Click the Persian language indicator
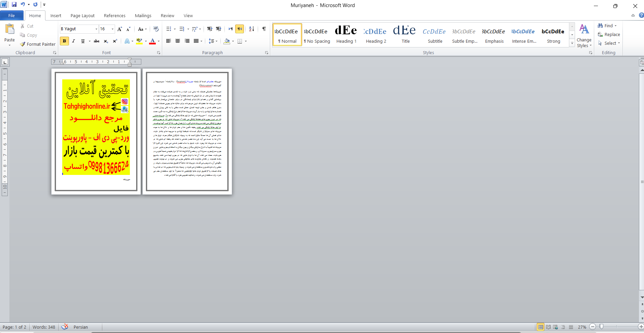Viewport: 644px width, 333px height. coord(81,327)
